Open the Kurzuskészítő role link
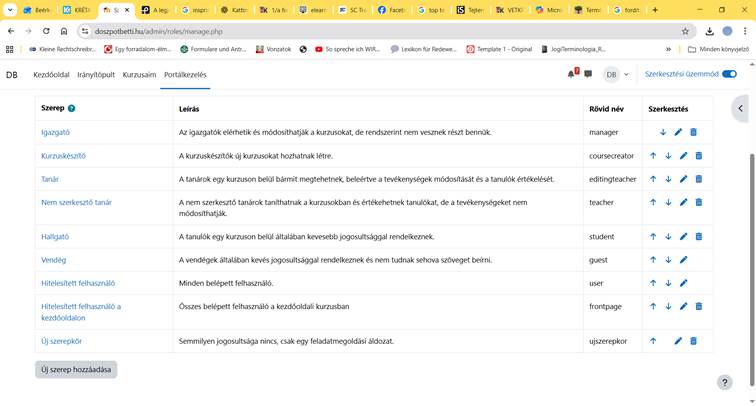The image size is (756, 406). click(x=63, y=156)
